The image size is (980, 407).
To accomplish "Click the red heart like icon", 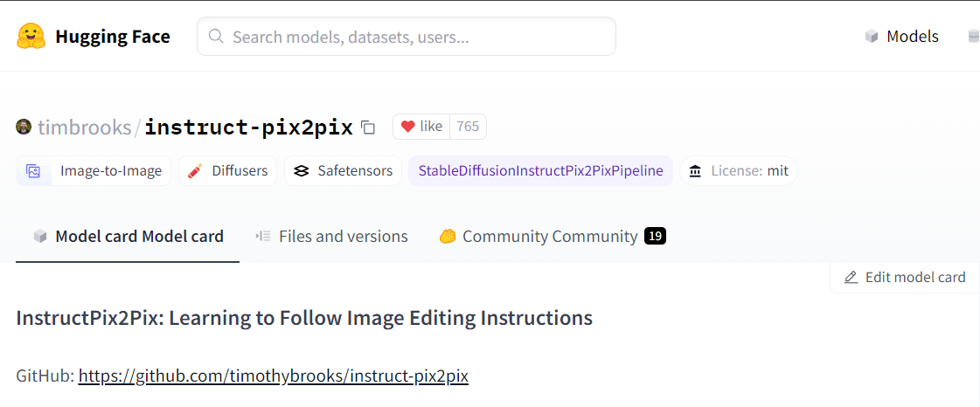I will point(408,127).
